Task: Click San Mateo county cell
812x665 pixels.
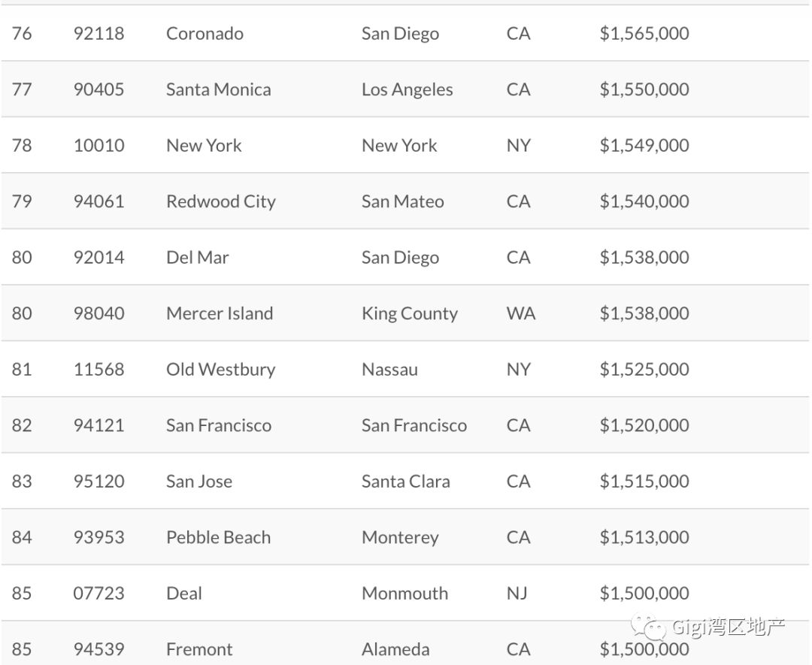Action: (x=403, y=201)
